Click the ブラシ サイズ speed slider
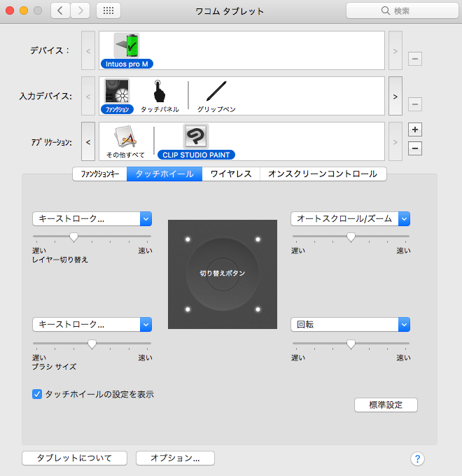 click(92, 344)
